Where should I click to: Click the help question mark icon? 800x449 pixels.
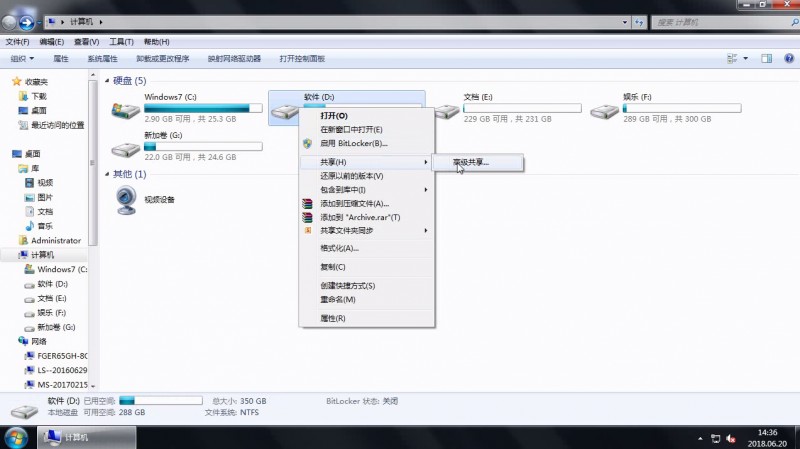pyautogui.click(x=789, y=58)
